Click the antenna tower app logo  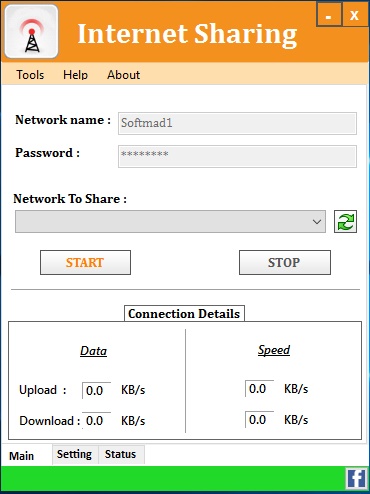32,32
